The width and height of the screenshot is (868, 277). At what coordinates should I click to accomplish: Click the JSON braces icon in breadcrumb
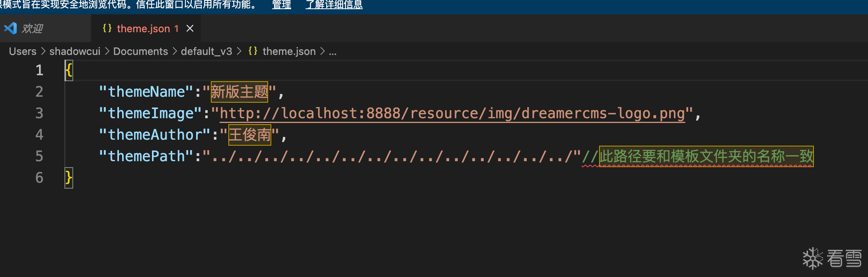click(253, 51)
